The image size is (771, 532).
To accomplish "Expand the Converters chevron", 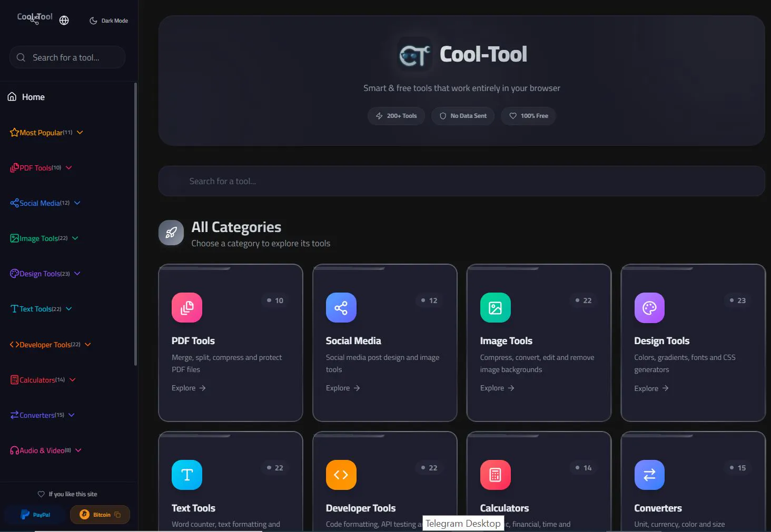I will [72, 415].
